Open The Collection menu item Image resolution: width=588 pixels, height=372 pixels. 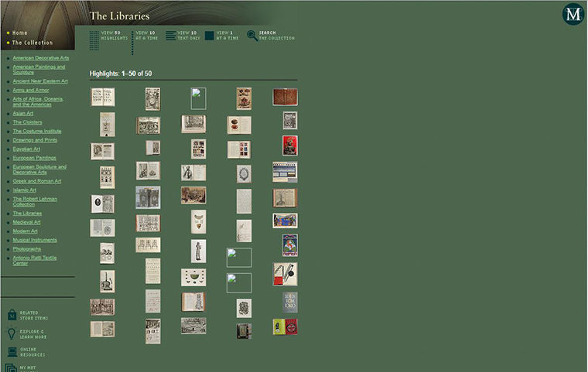(32, 42)
